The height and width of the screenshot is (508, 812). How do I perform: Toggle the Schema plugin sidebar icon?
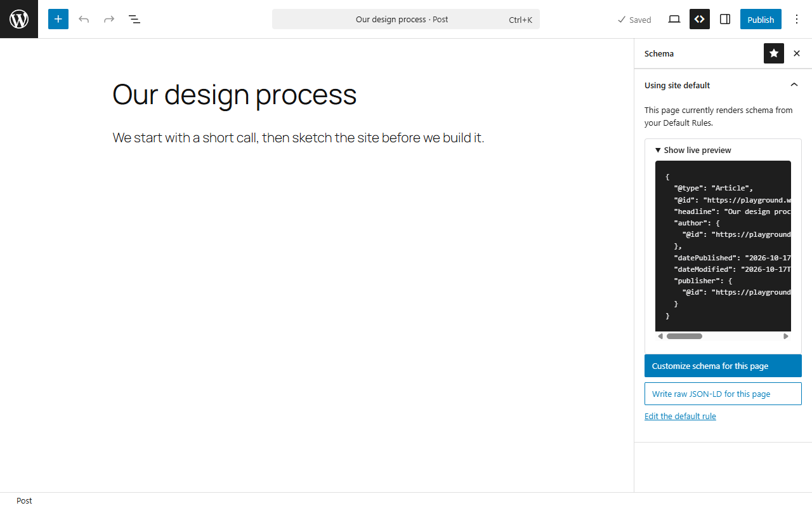click(700, 19)
